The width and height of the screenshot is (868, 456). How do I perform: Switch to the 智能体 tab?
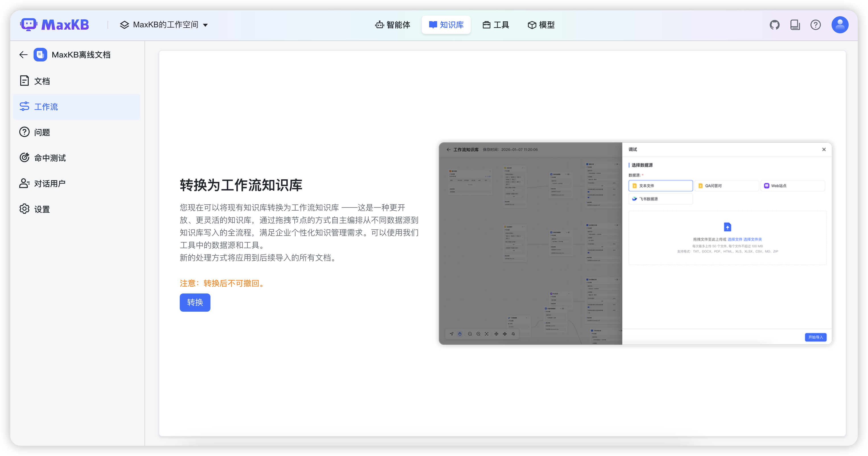392,25
